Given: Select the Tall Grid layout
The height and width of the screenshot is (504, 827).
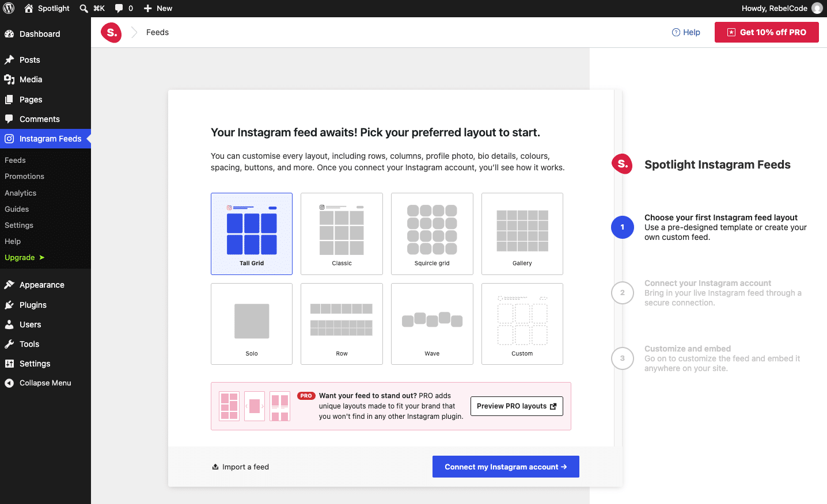Looking at the screenshot, I should 252,234.
